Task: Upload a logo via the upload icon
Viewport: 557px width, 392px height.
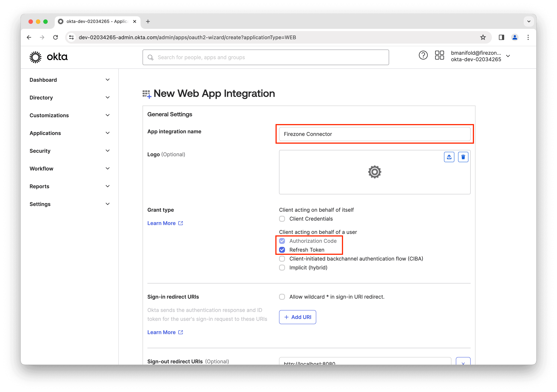Action: (449, 157)
